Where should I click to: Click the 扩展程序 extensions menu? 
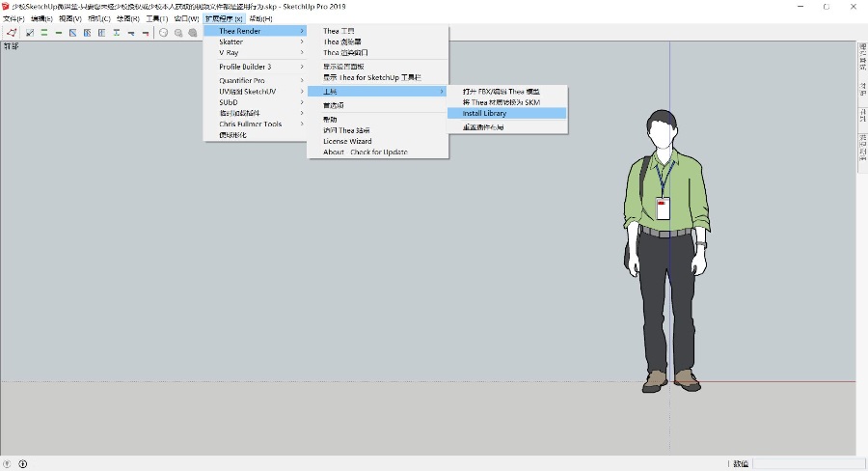point(224,18)
